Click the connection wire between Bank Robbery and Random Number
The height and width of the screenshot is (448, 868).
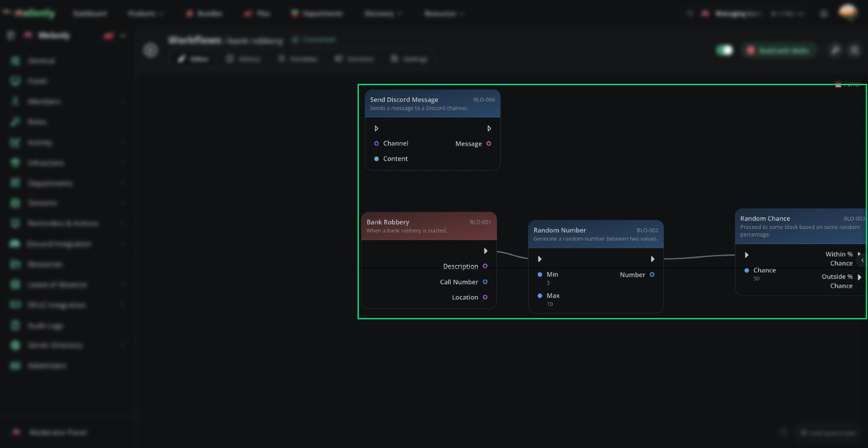512,255
